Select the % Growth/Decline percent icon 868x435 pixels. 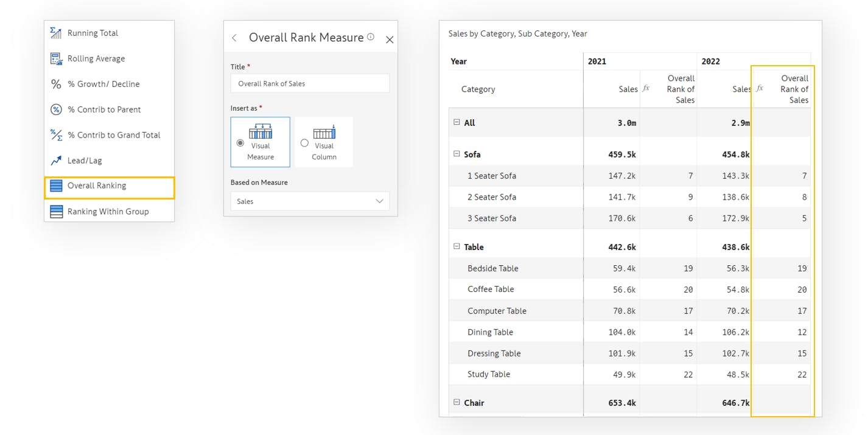pyautogui.click(x=56, y=84)
